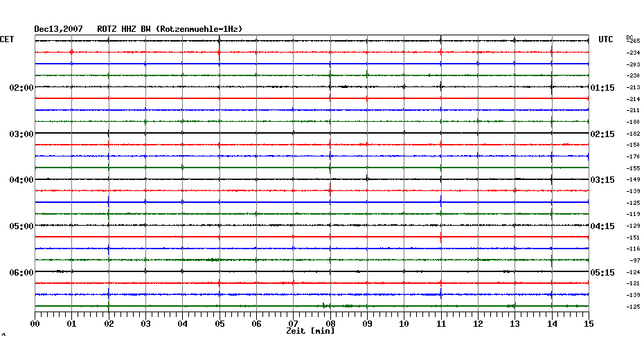Click the DC value -214
This screenshot has height=342, width=644.
click(x=633, y=99)
